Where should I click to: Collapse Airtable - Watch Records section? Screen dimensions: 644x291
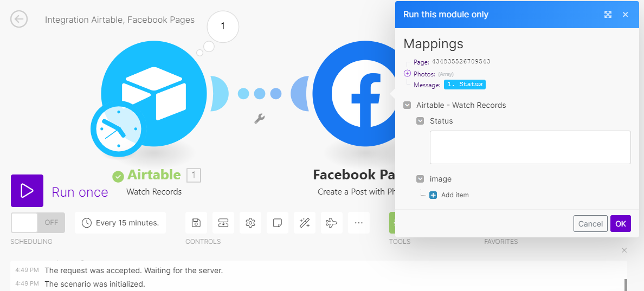(x=407, y=105)
